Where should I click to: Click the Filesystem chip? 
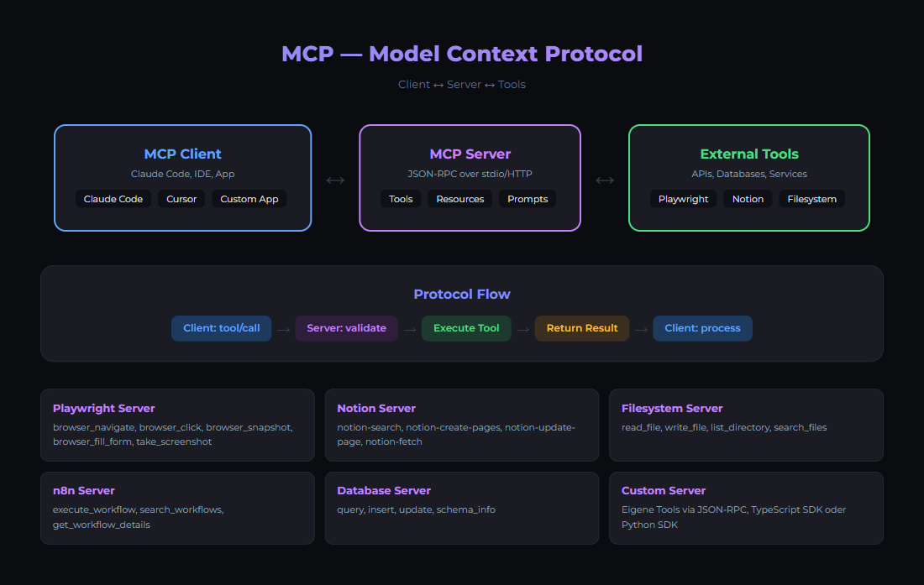point(811,199)
